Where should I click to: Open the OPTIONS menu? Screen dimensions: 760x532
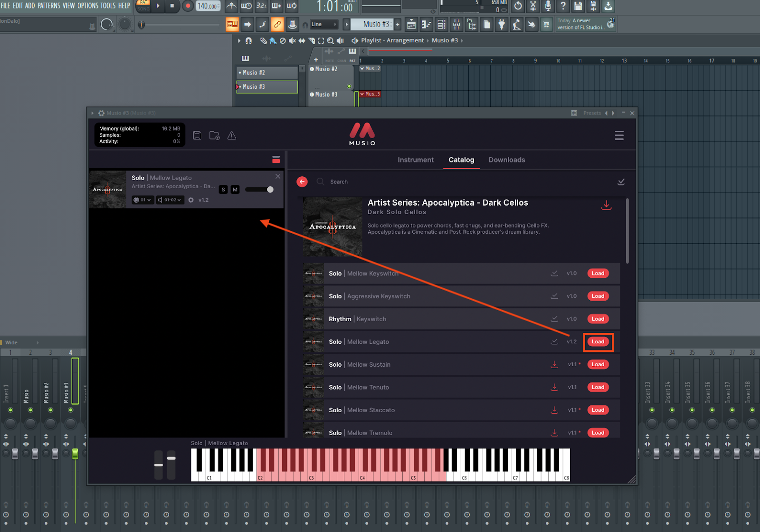click(88, 6)
